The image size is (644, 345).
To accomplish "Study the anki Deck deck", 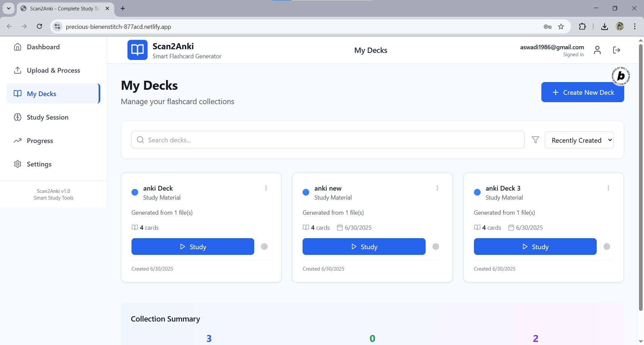I will click(193, 247).
